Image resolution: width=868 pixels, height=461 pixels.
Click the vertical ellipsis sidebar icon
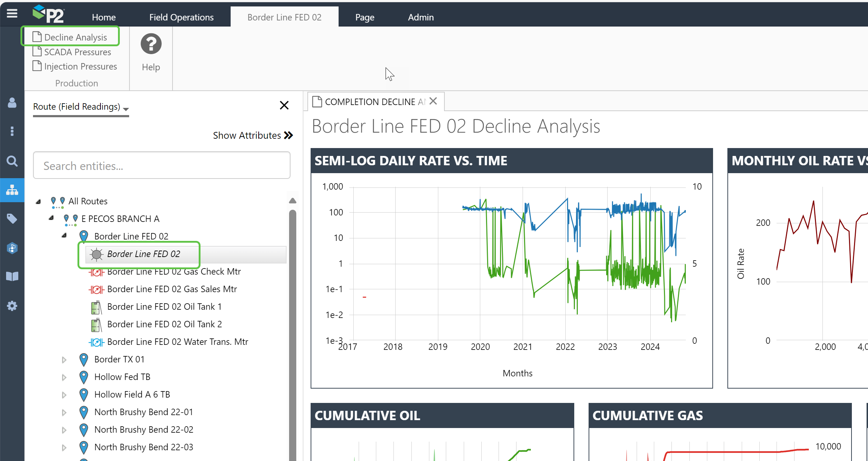click(12, 131)
